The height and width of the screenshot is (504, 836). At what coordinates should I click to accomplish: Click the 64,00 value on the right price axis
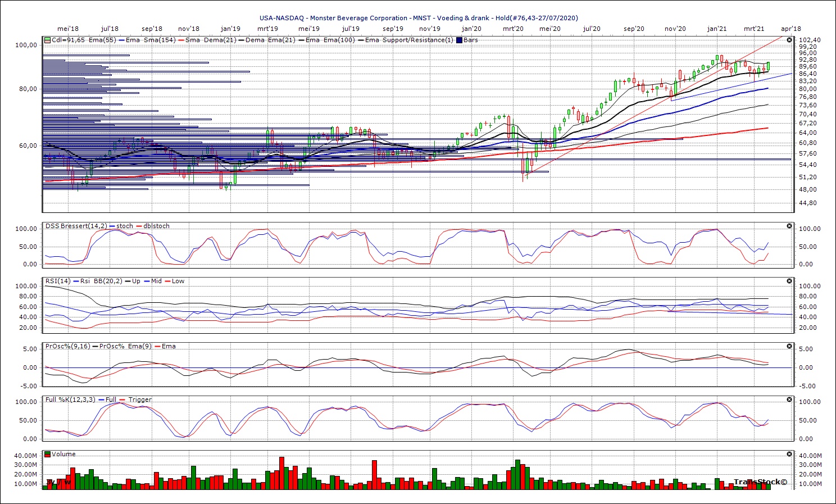(808, 133)
